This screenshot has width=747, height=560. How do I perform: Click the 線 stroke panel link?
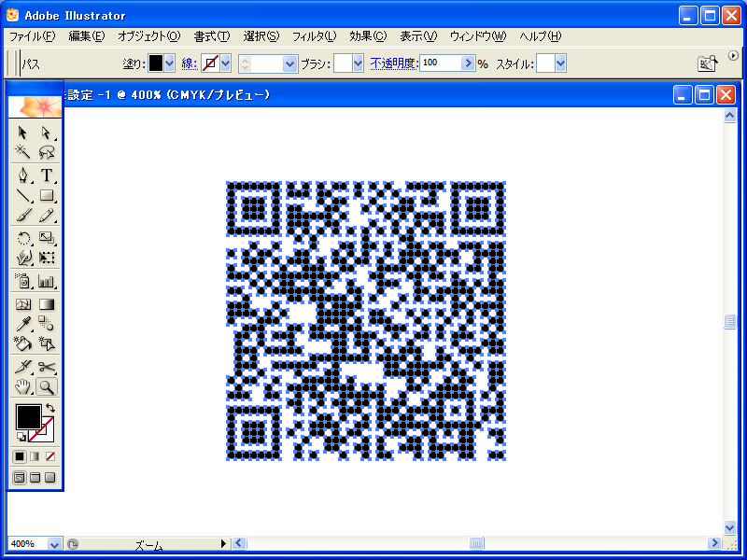190,63
